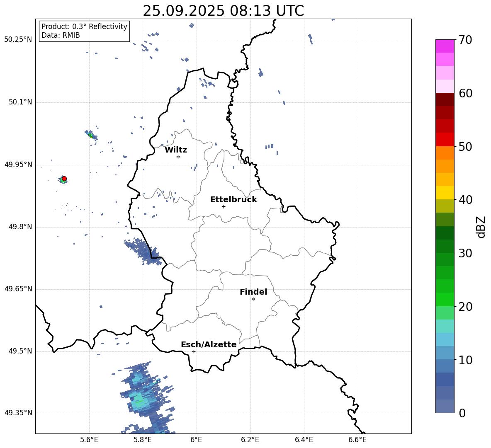Click the 5.8°E longitude label
The image size is (491, 448).
tap(143, 440)
